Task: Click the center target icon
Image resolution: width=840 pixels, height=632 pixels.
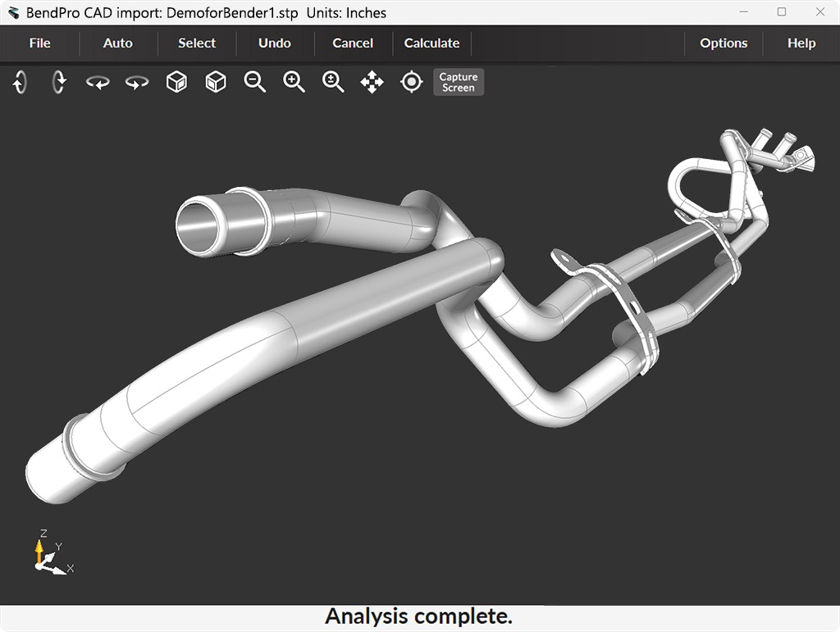Action: [x=412, y=82]
